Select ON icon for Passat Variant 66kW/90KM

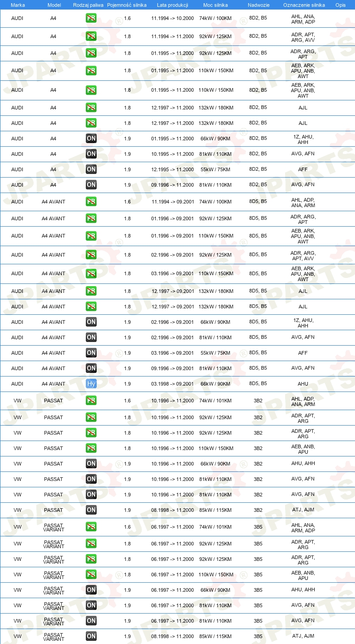pos(91,590)
